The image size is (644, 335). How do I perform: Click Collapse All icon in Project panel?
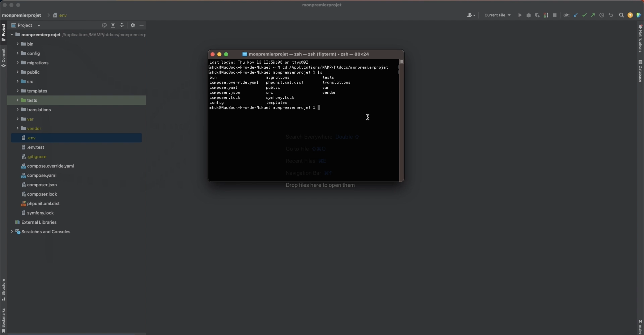122,25
